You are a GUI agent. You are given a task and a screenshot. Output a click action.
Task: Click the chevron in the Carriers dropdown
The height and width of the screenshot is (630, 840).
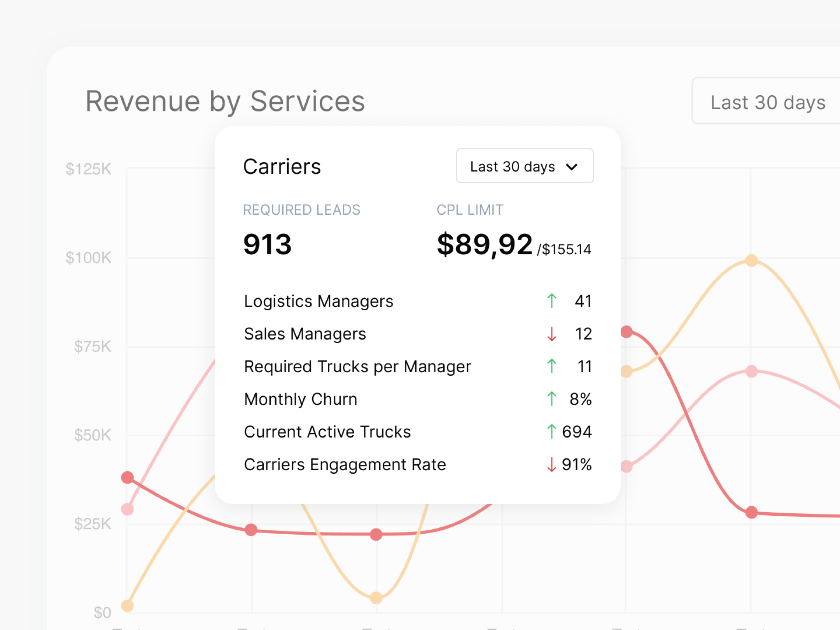click(572, 167)
